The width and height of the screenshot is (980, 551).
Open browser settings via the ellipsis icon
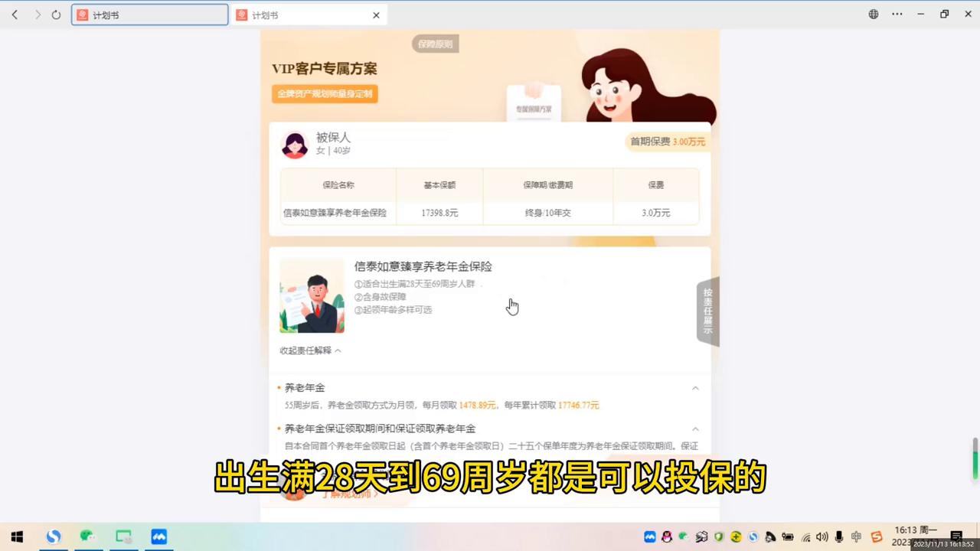pyautogui.click(x=897, y=14)
